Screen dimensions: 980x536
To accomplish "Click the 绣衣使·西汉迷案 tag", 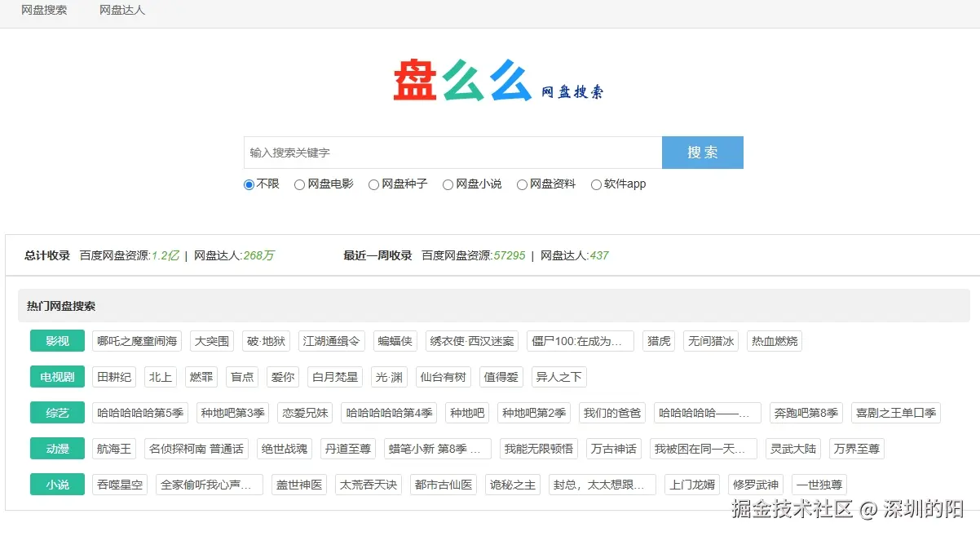I will click(472, 341).
